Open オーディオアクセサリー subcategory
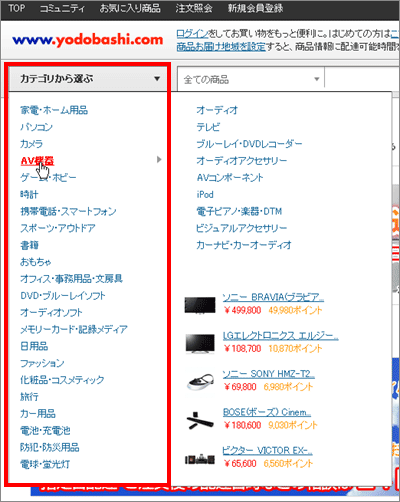This screenshot has width=400, height=502. [x=242, y=161]
